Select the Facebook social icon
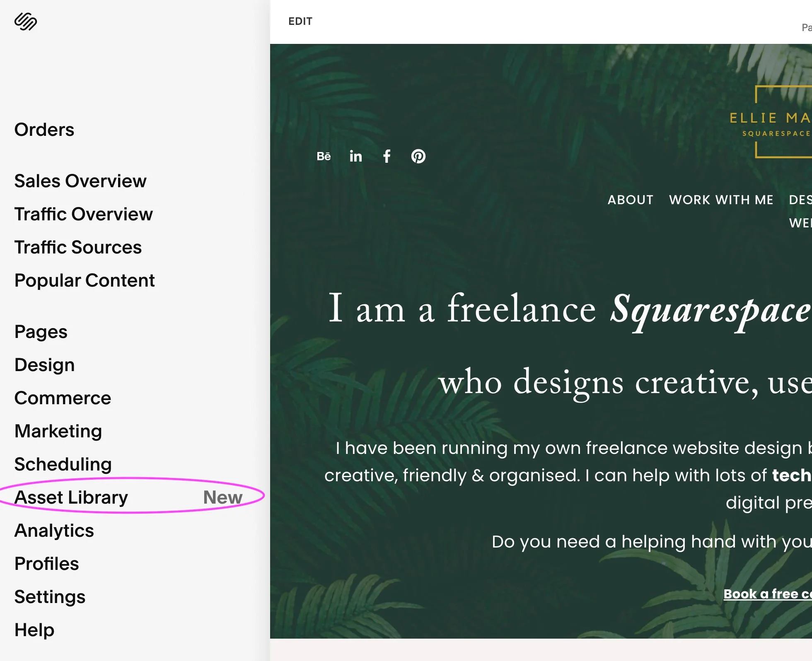The height and width of the screenshot is (661, 812). coord(387,157)
